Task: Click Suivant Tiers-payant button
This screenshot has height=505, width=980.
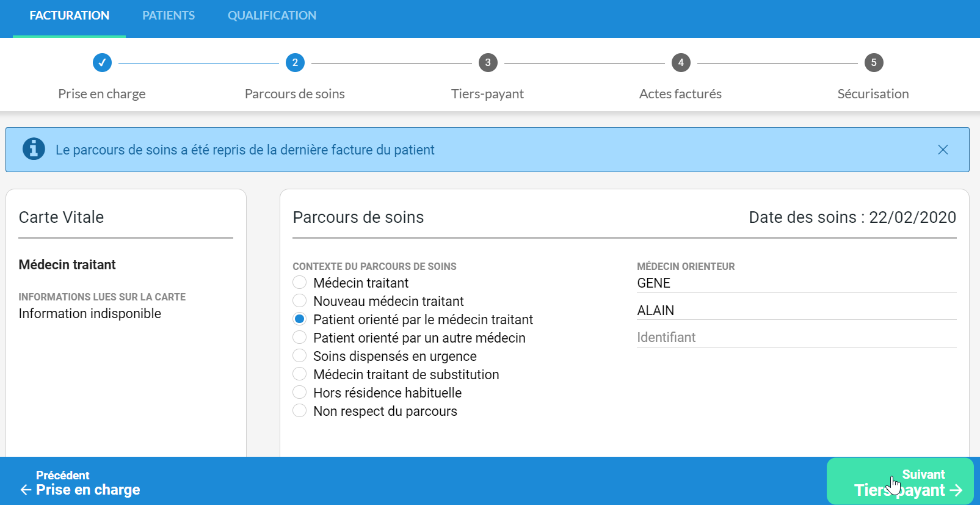Action: [900, 482]
